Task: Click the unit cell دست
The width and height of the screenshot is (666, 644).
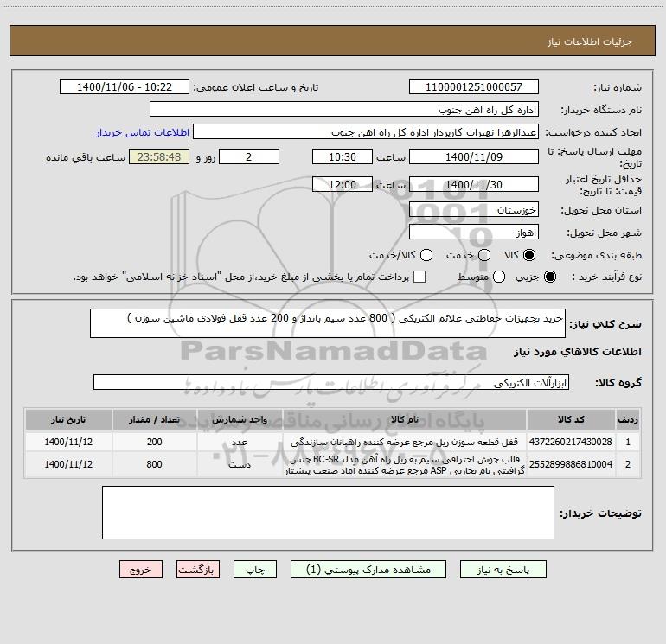Action: tap(240, 464)
